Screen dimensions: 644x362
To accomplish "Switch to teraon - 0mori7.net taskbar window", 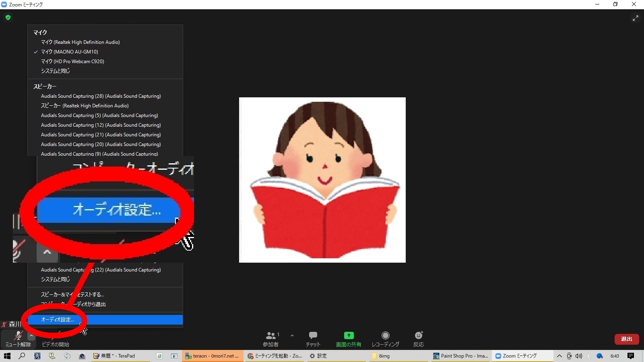I will coord(213,356).
